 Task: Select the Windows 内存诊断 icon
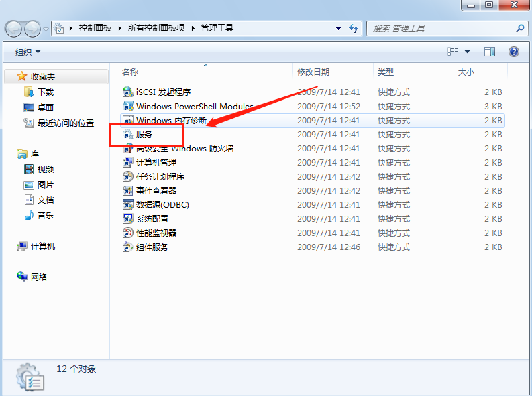[x=127, y=120]
